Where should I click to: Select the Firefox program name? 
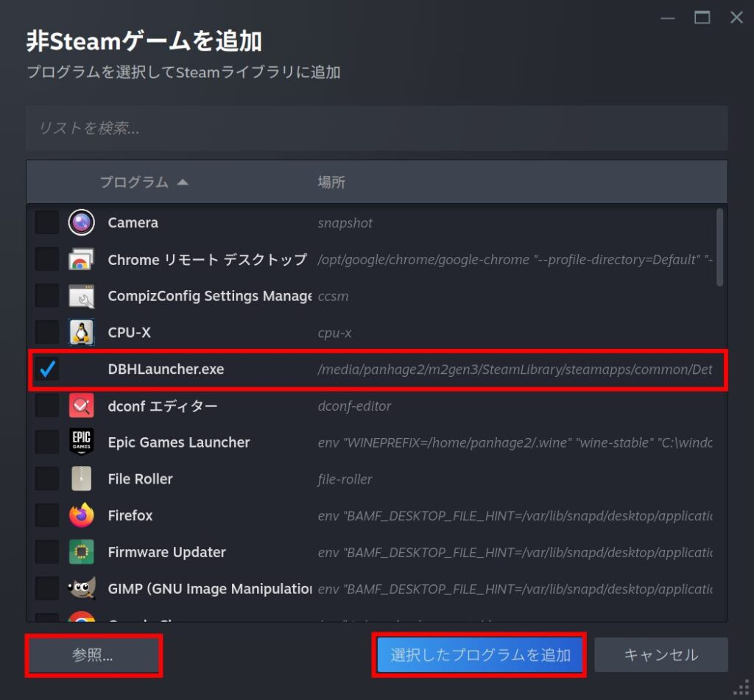130,515
